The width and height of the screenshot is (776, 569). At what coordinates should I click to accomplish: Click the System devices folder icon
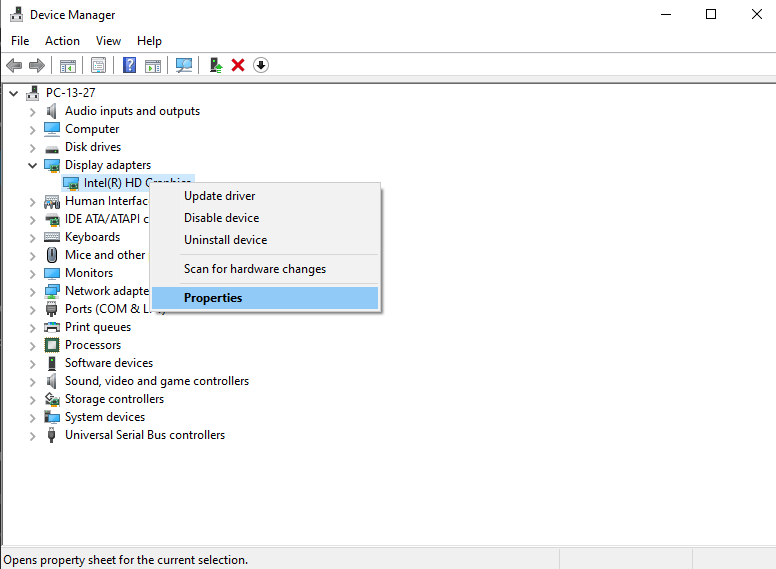click(x=52, y=417)
